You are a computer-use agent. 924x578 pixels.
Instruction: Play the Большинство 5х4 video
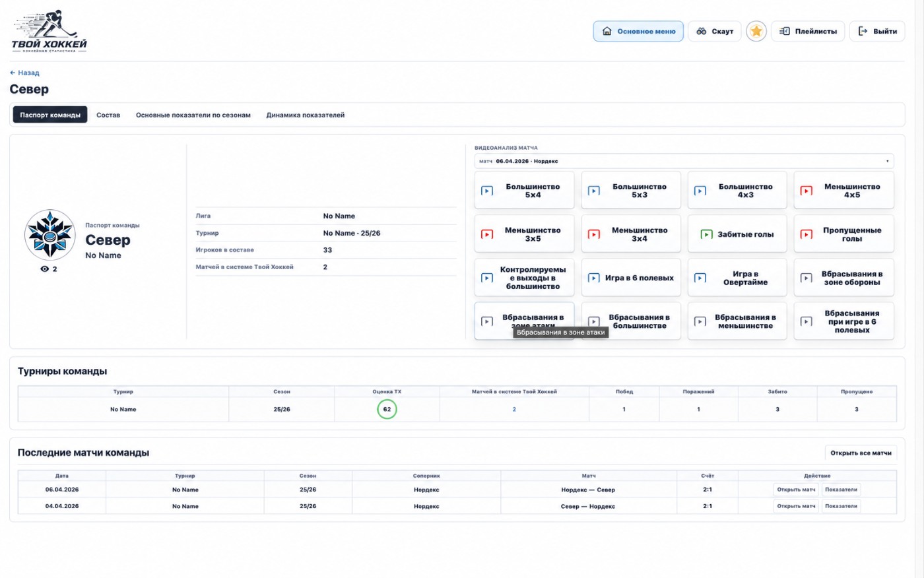524,191
